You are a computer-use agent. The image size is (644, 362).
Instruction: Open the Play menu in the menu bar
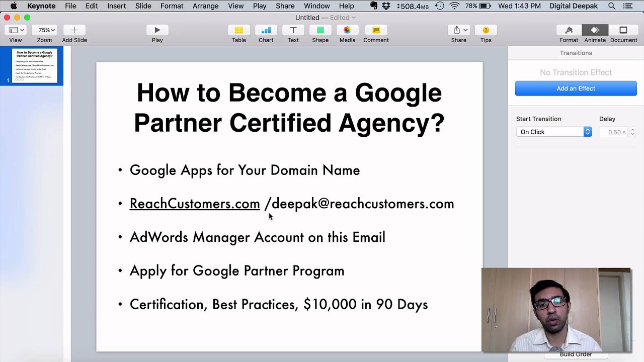click(x=260, y=6)
